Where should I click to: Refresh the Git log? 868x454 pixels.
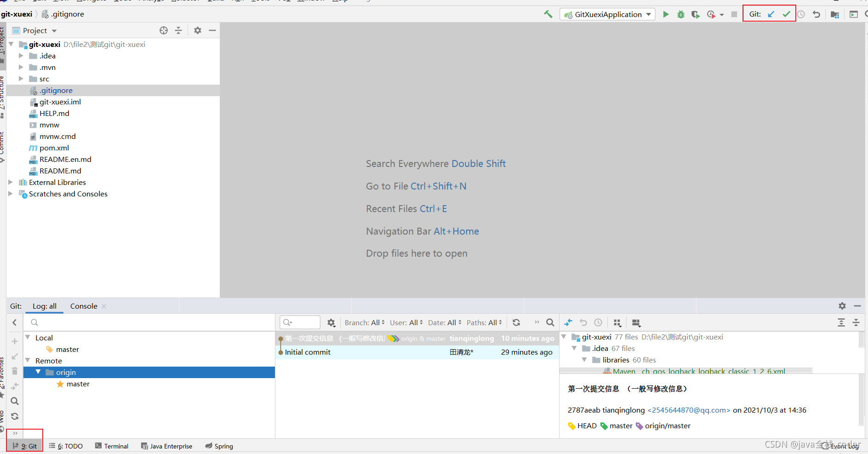click(516, 322)
